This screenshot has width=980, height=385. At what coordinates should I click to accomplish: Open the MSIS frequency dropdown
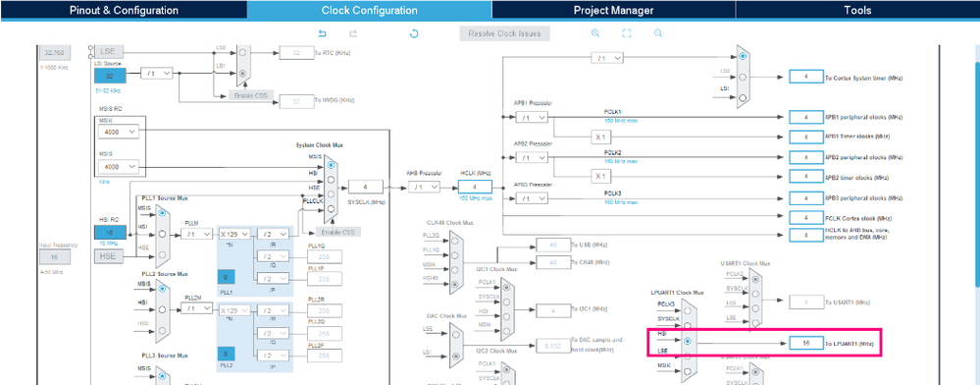[118, 167]
